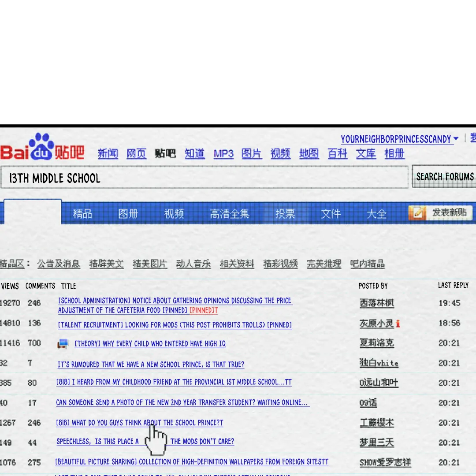
Task: Open the 完美推理 category link
Action: click(324, 264)
